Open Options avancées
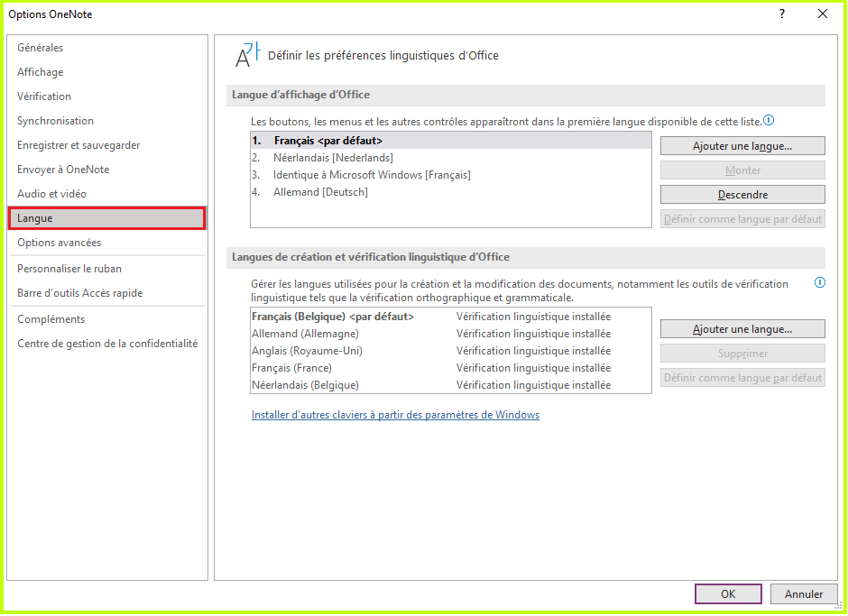The image size is (848, 616). (x=106, y=243)
